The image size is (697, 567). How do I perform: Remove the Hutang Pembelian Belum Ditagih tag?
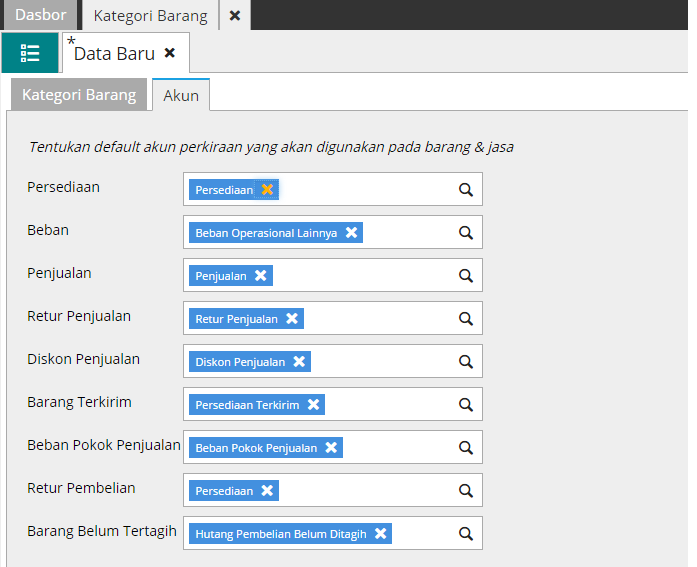380,533
